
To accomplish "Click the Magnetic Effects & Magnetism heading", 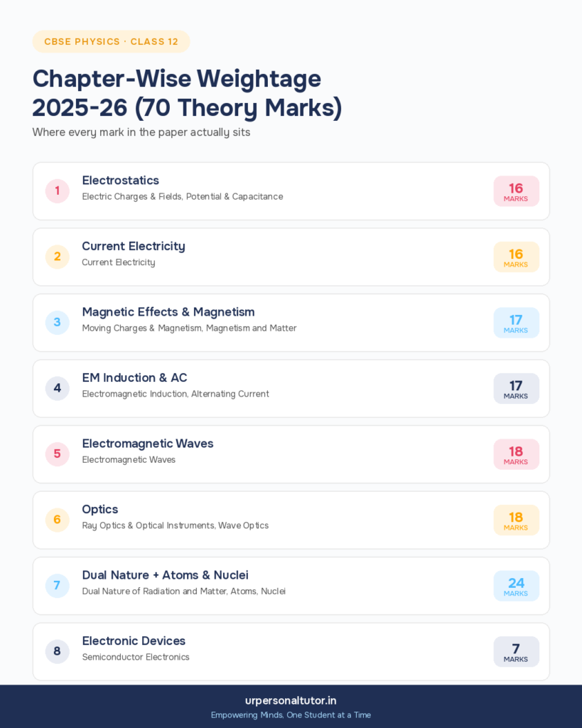I will 168,312.
